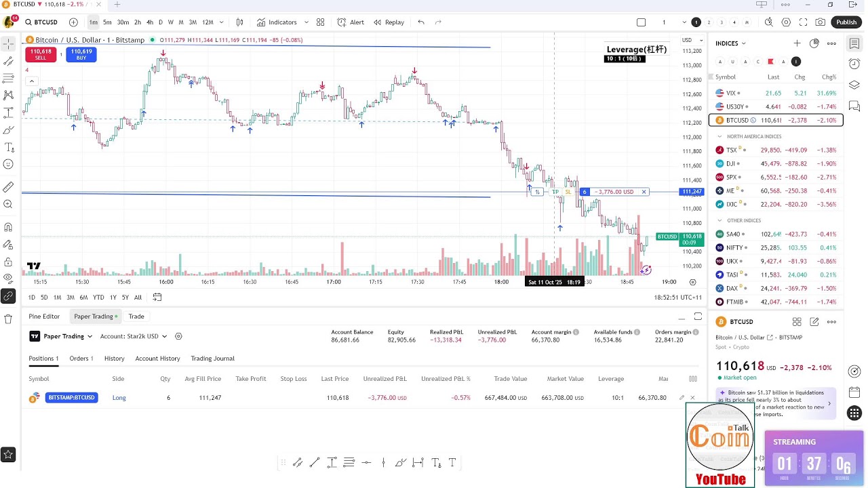This screenshot has width=868, height=488.
Task: Open the indicator templates grid icon
Action: click(321, 22)
